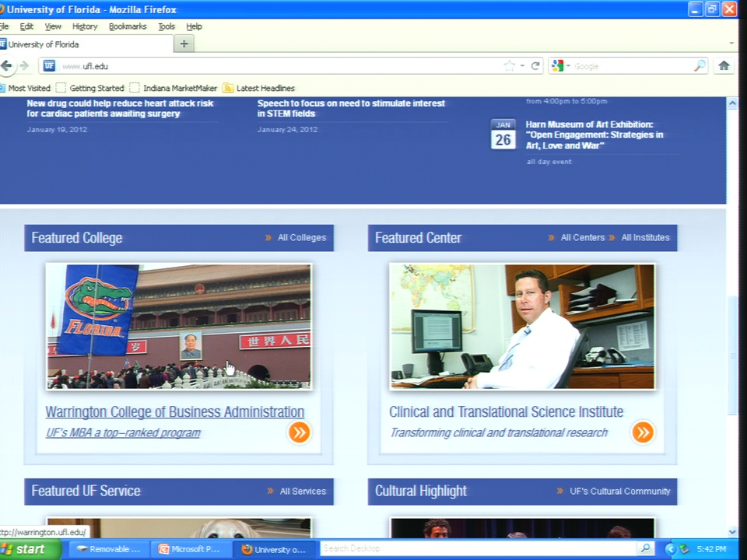Open the All Colleges link
Image resolution: width=747 pixels, height=560 pixels.
click(x=302, y=238)
